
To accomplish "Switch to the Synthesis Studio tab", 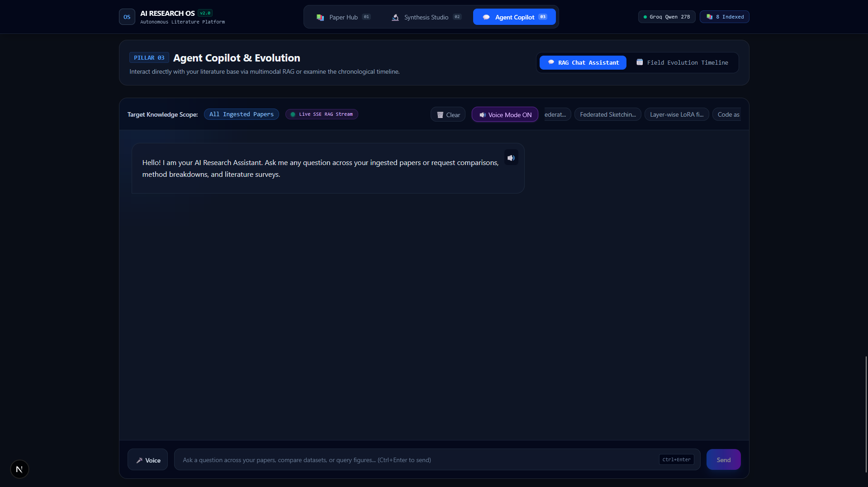I will click(x=426, y=17).
